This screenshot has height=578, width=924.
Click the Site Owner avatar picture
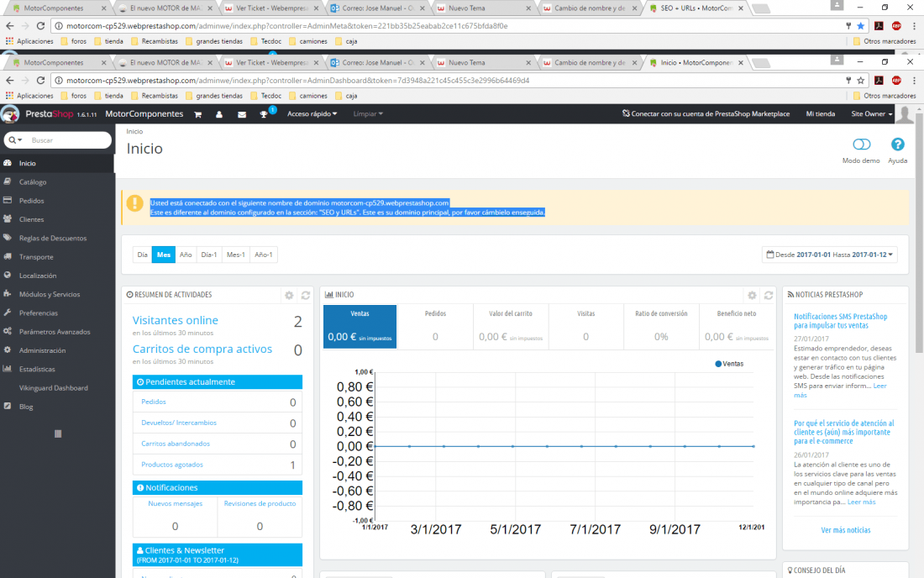(x=905, y=113)
